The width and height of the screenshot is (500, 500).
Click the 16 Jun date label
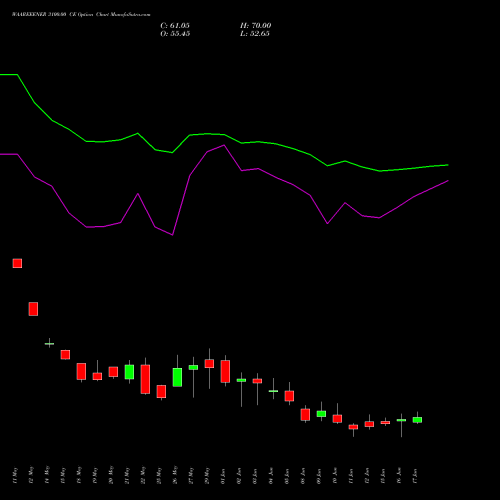[x=399, y=476]
